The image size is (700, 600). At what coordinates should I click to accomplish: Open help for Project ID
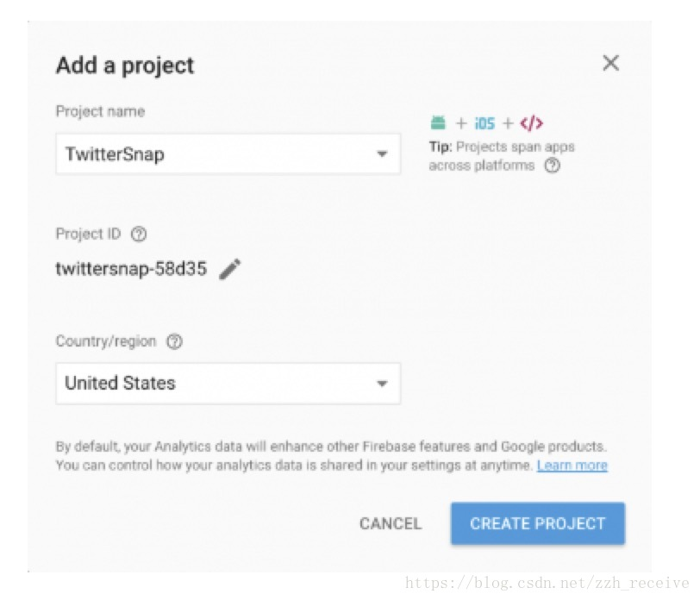[139, 234]
